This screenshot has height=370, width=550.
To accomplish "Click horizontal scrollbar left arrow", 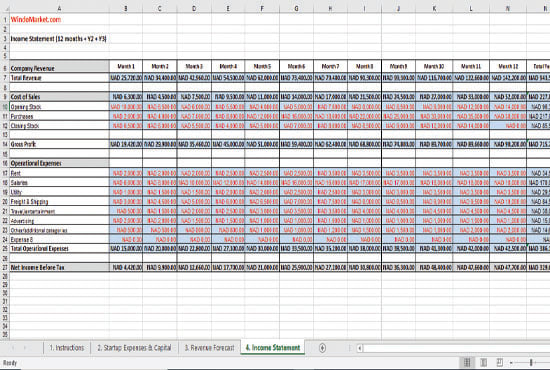I will click(360, 348).
